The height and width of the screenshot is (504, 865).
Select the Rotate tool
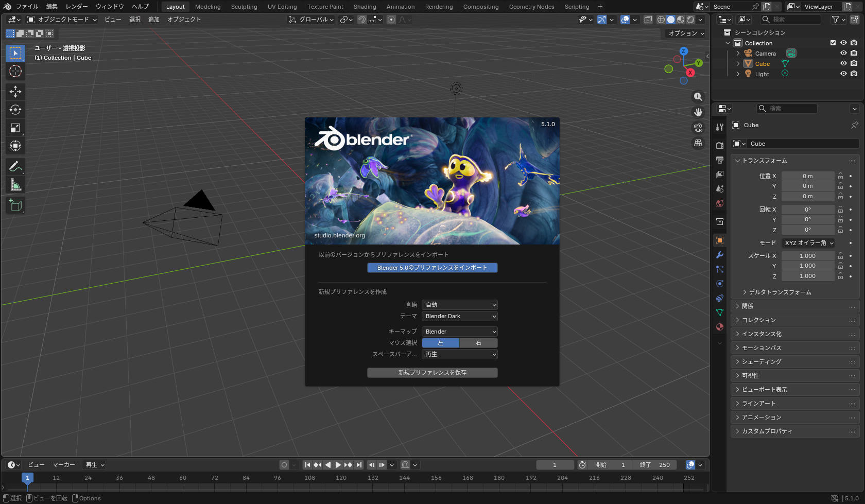15,110
